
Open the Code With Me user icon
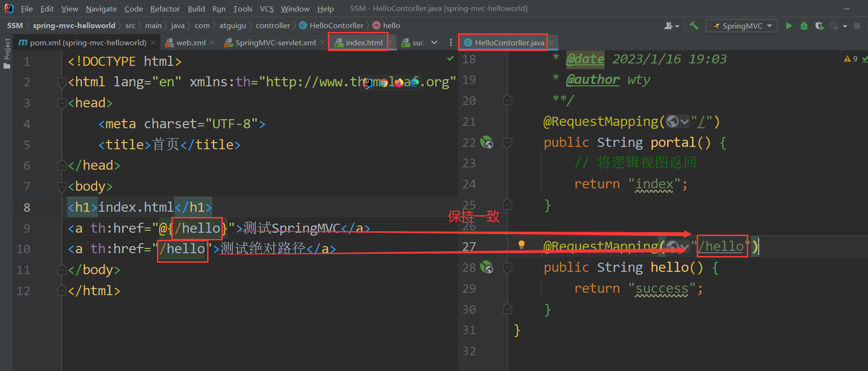671,26
